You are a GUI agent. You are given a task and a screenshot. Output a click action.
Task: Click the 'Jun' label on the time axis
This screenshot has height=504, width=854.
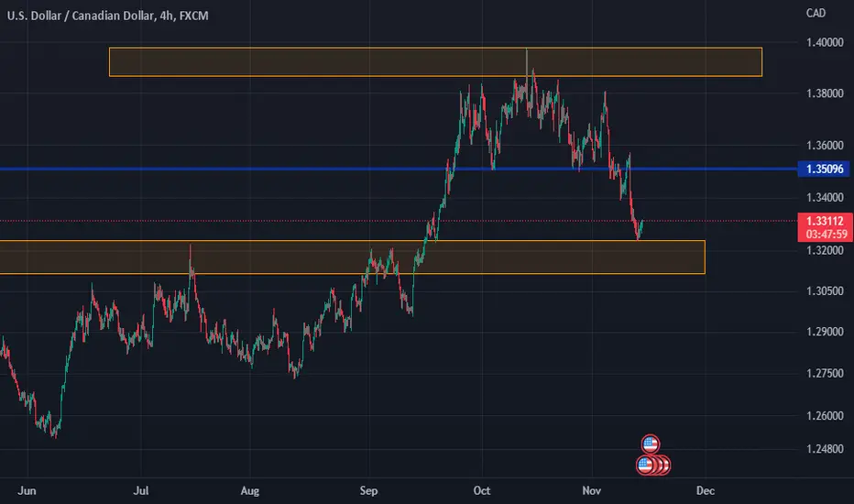coord(27,491)
